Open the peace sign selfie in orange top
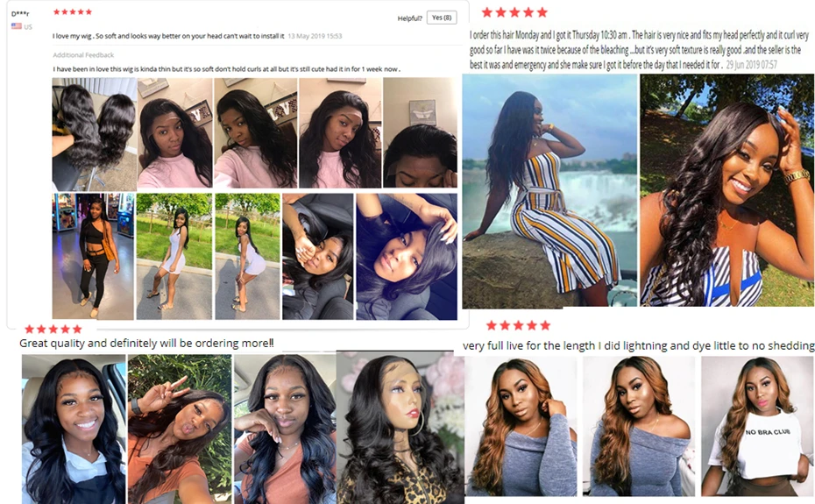 pos(180,429)
